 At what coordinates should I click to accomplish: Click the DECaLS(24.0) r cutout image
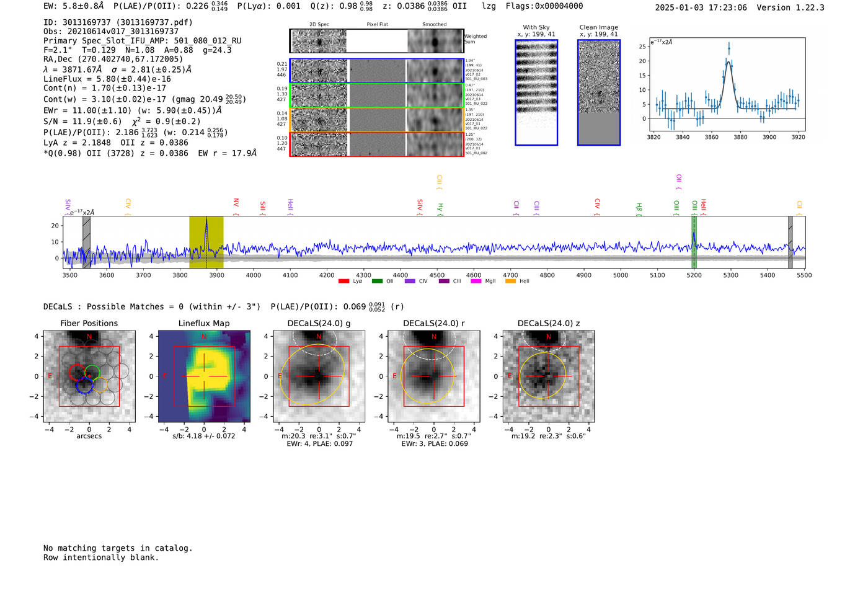coord(434,376)
